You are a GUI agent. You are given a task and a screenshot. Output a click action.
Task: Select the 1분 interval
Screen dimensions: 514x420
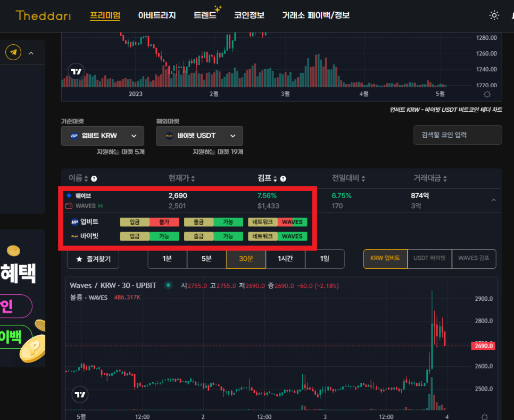coord(167,259)
